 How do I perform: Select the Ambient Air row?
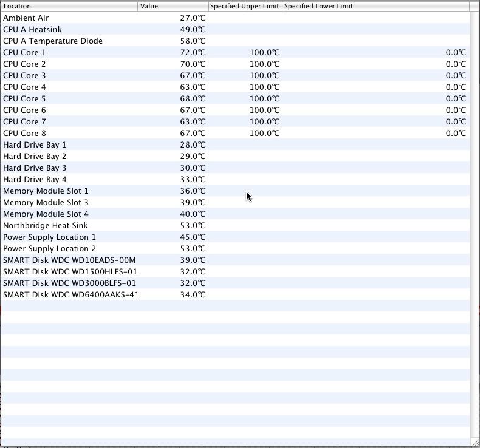(x=235, y=18)
